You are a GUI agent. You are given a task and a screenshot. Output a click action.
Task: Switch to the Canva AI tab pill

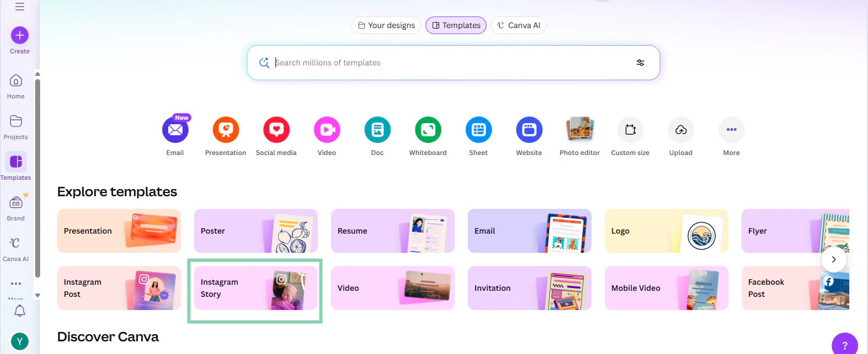pyautogui.click(x=518, y=25)
